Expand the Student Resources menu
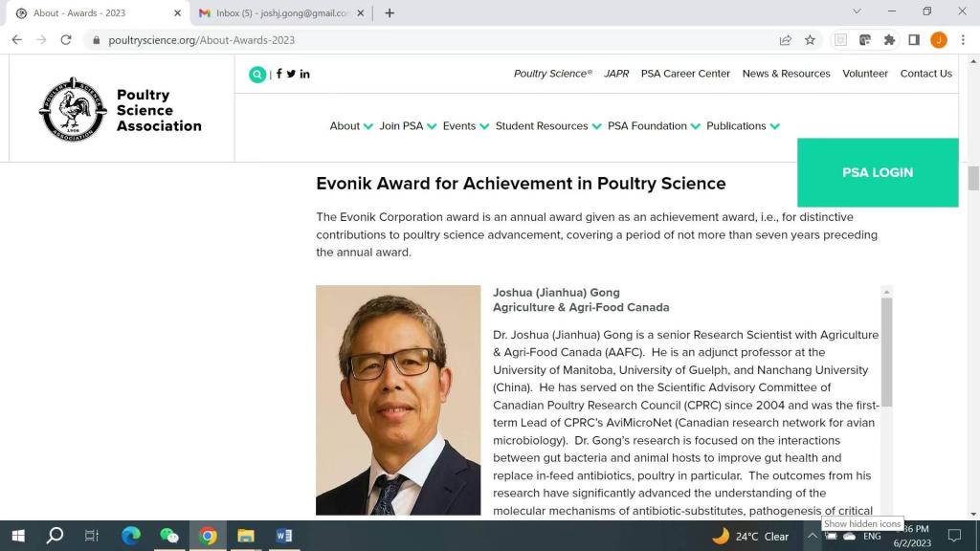This screenshot has height=551, width=980. (548, 126)
